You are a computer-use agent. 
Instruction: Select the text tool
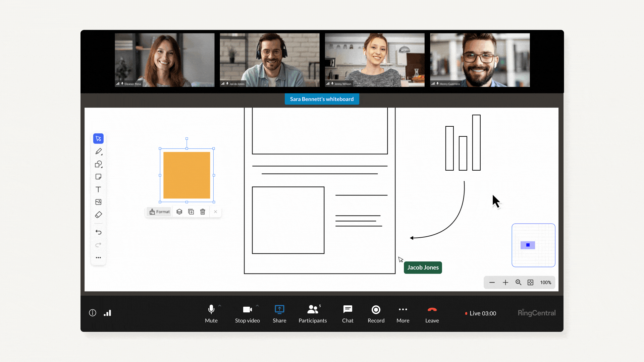(x=98, y=189)
